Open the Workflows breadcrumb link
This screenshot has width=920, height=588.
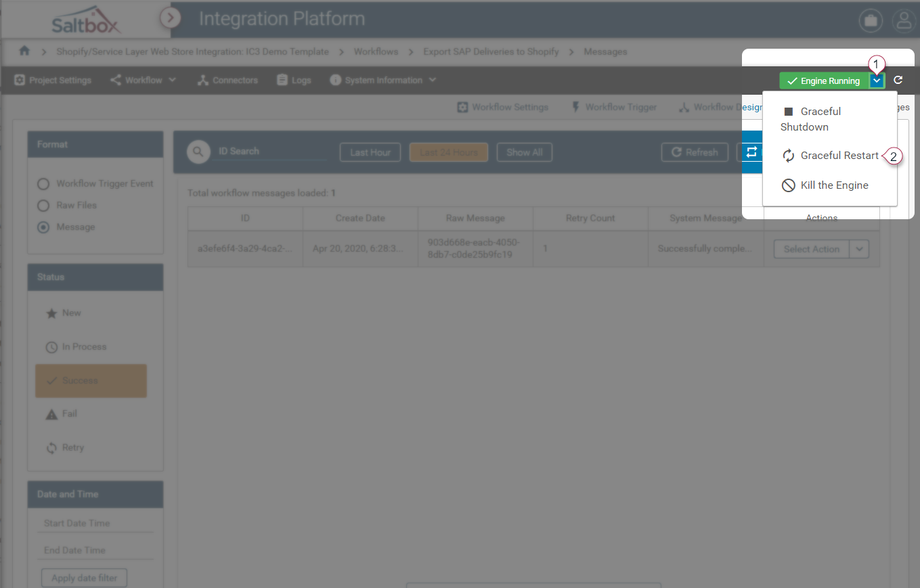pyautogui.click(x=376, y=51)
